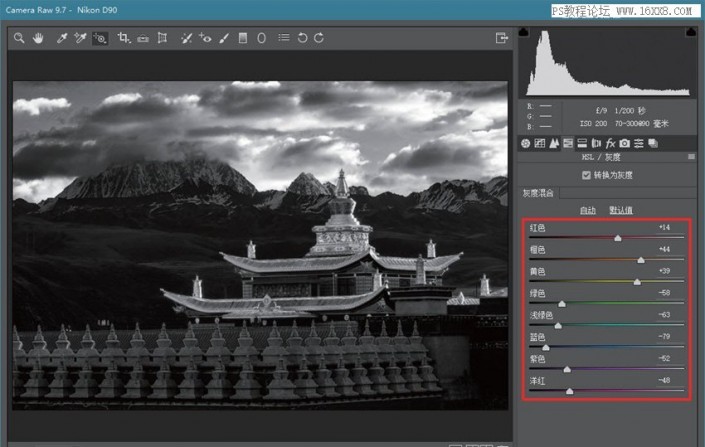Open the Snapshots panel tab
The image size is (705, 447).
pos(653,143)
